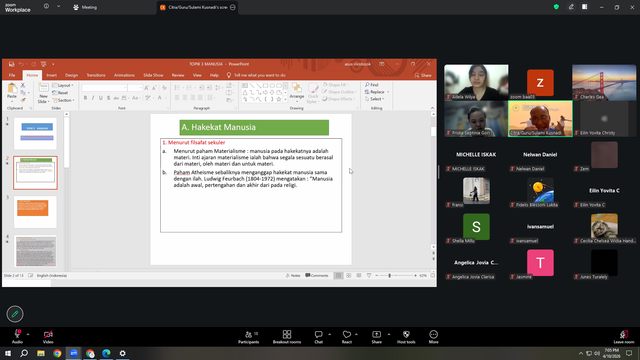Open the Transitions ribbon tab
The height and width of the screenshot is (360, 640).
(96, 75)
